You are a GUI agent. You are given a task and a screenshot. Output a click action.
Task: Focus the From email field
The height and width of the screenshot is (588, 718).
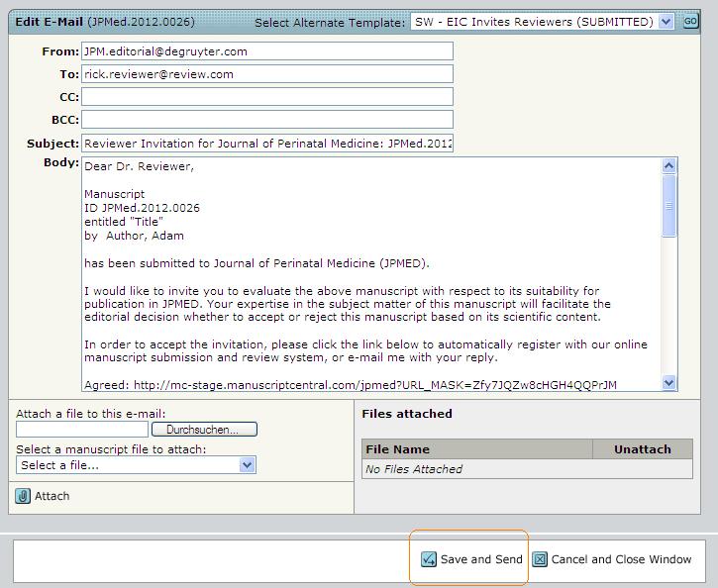266,51
